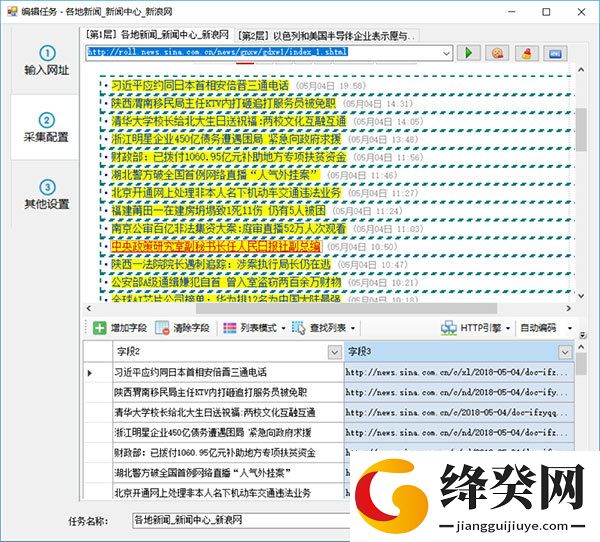Viewport: 600px width, 542px height.
Task: Click link 湖北警方破全国首例网络直播
Action: (x=215, y=175)
